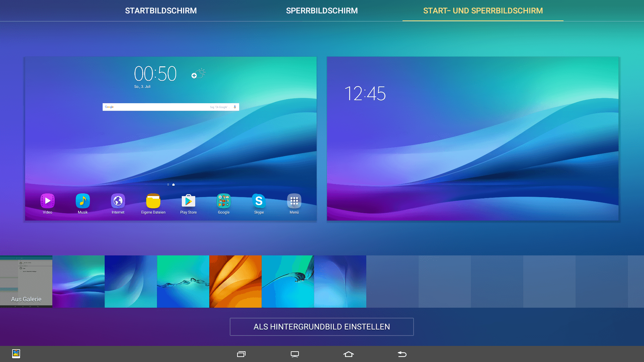Tap the screen display icon in navbar
The width and height of the screenshot is (644, 362).
tap(295, 354)
